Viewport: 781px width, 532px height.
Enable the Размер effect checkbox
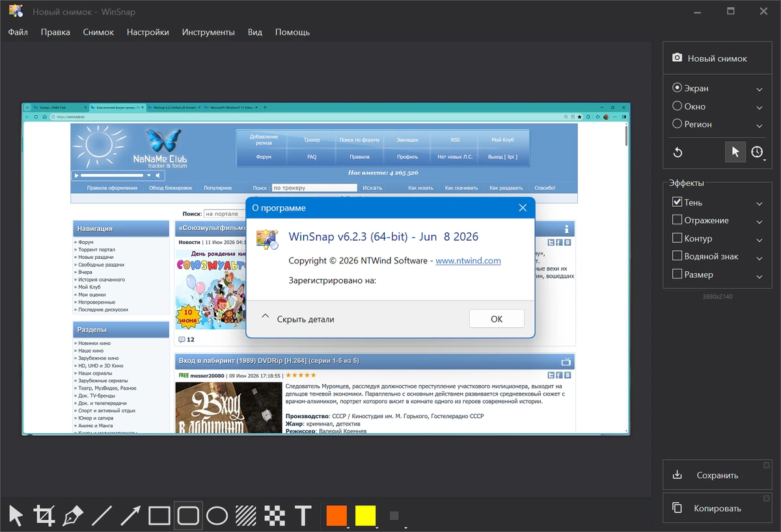pos(677,274)
